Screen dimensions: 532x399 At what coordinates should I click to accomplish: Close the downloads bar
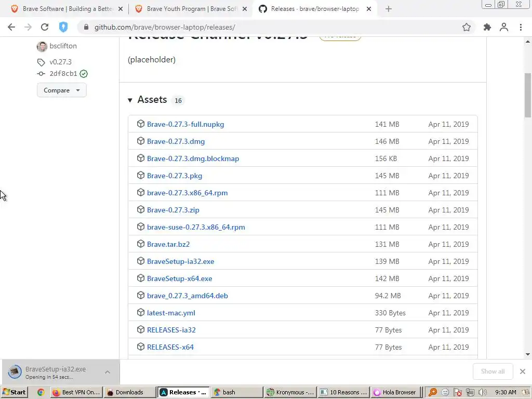[523, 371]
